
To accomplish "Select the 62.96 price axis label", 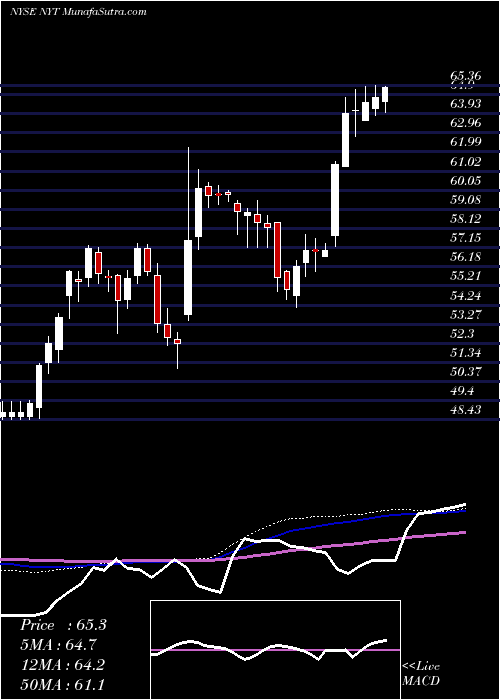I will 466,123.
